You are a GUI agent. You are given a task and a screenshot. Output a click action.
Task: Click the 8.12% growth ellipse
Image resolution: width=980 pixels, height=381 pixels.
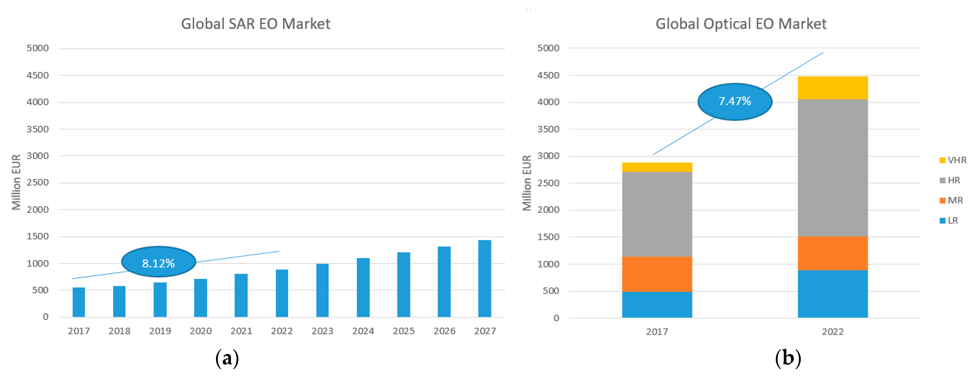tap(158, 262)
